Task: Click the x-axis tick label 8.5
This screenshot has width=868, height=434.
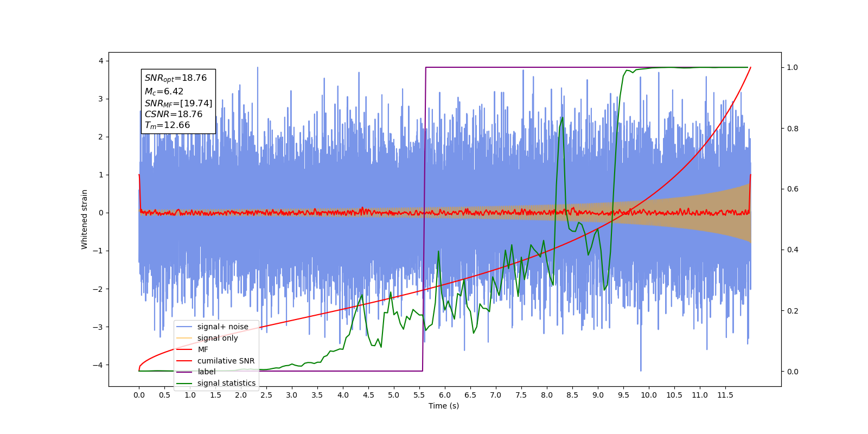Action: point(572,395)
